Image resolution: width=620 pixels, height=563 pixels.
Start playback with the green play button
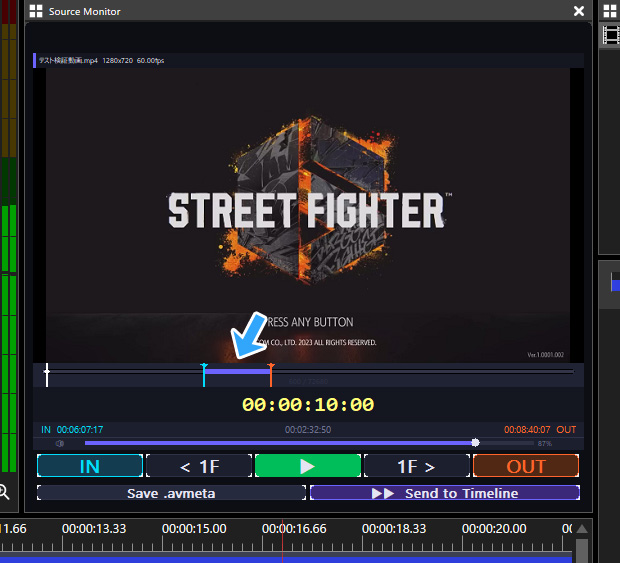point(308,466)
